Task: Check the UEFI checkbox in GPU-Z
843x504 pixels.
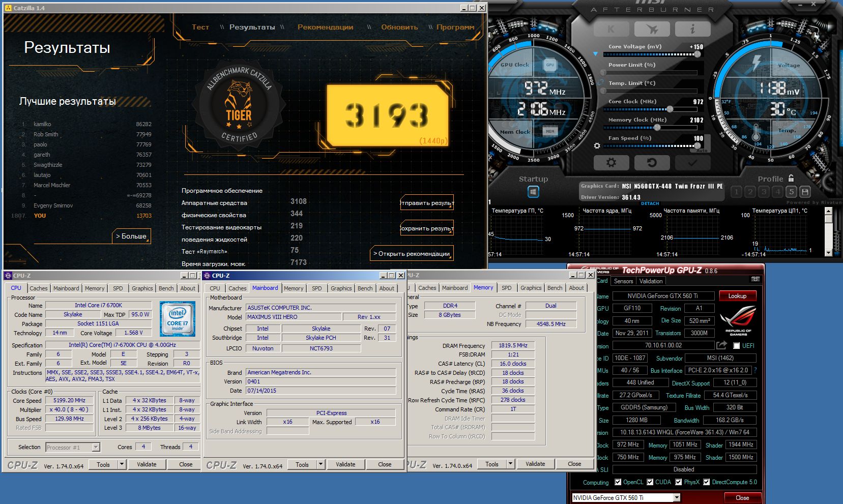Action: pyautogui.click(x=736, y=346)
